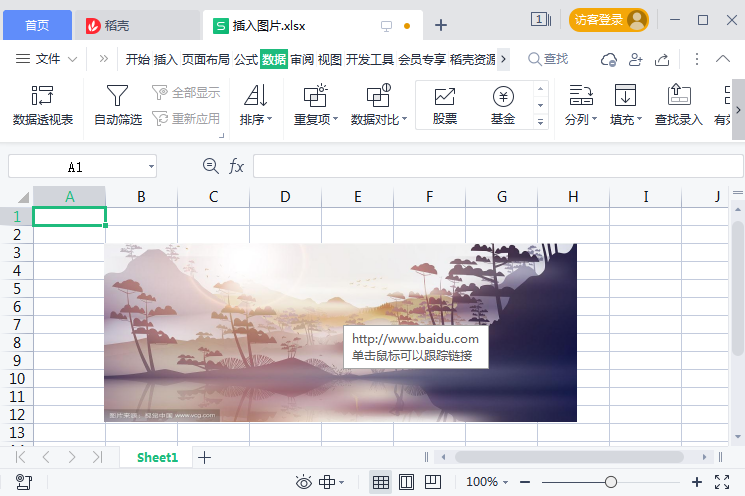
Task: Expand the 文件 menu dropdown arrow
Action: 72,59
